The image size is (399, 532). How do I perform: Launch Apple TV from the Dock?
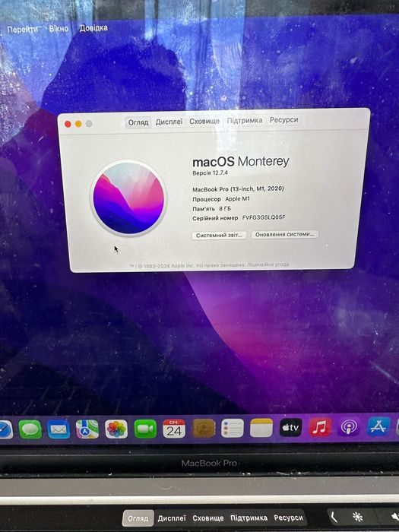pyautogui.click(x=291, y=427)
